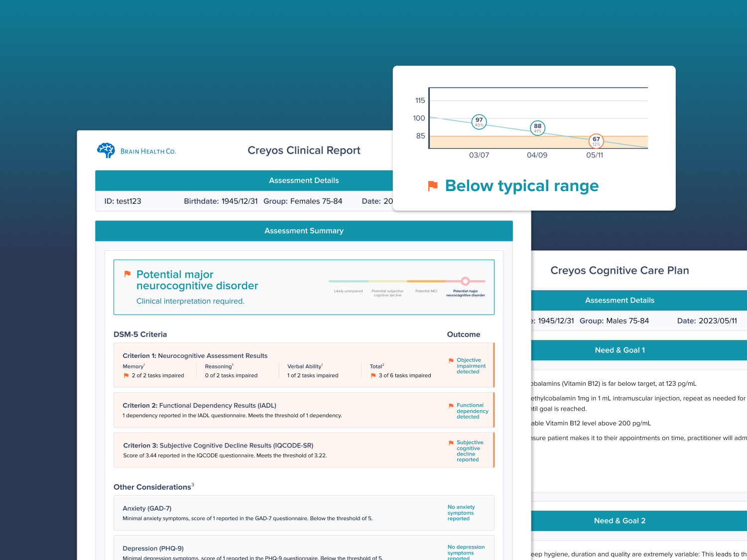The width and height of the screenshot is (747, 560).
Task: Click the ID test123 field
Action: [x=123, y=201]
